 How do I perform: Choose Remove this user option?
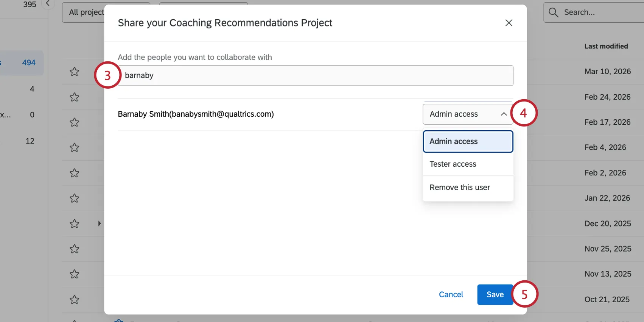[x=468, y=188]
